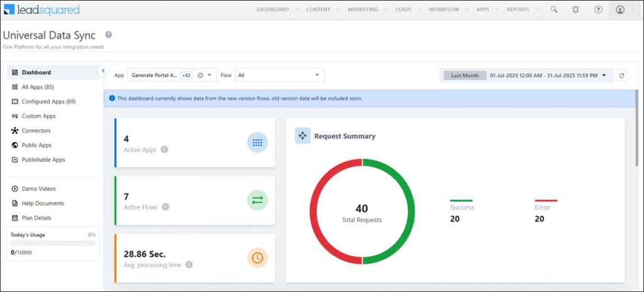Open the user profile avatar icon
Viewport: 644px width, 292px height.
[620, 9]
